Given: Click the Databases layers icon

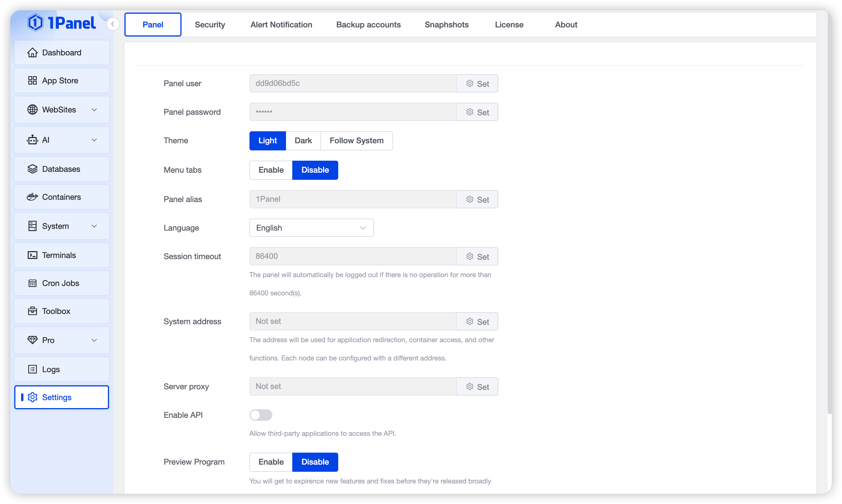Looking at the screenshot, I should 32,169.
